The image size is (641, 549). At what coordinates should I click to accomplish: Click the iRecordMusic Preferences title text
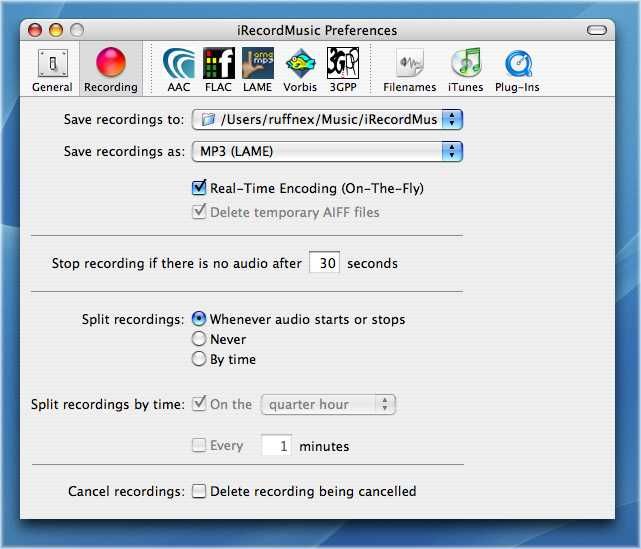317,30
